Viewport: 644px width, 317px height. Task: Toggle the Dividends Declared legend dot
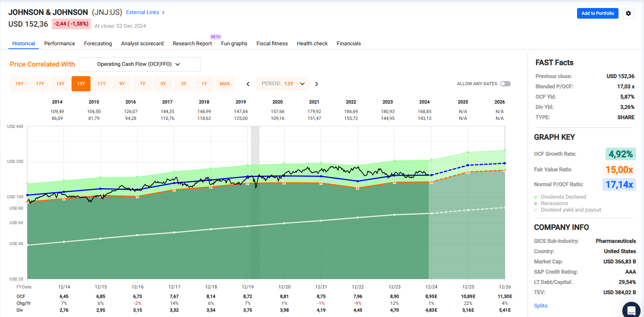coord(536,197)
